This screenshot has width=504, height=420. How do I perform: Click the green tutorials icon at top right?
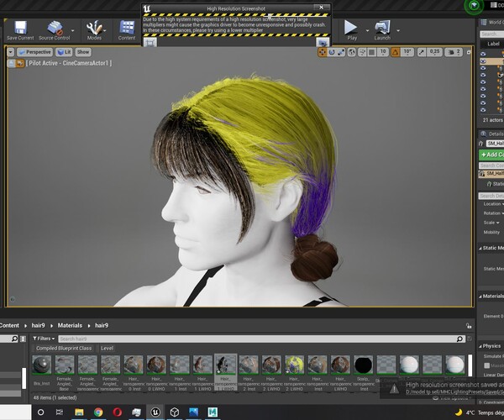point(474,5)
